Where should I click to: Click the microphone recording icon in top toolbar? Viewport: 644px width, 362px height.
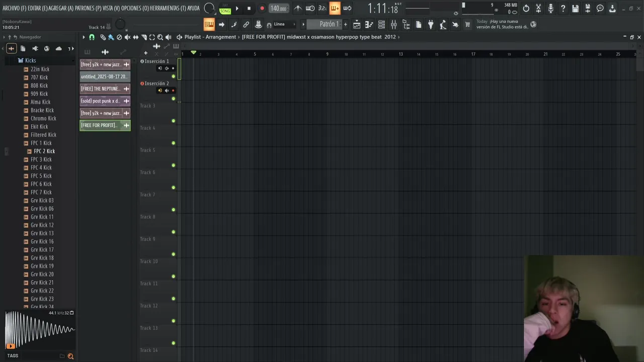pyautogui.click(x=551, y=9)
